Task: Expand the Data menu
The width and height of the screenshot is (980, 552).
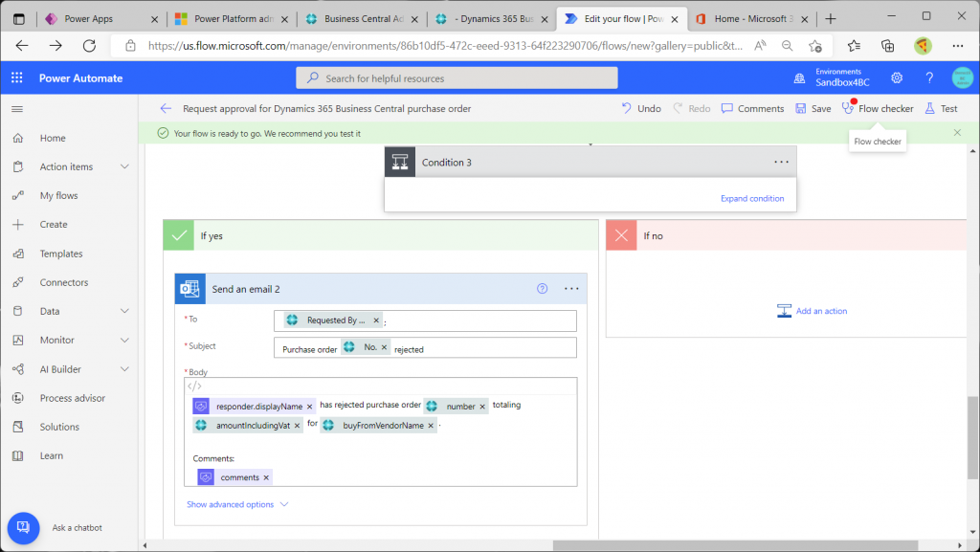Action: click(125, 311)
